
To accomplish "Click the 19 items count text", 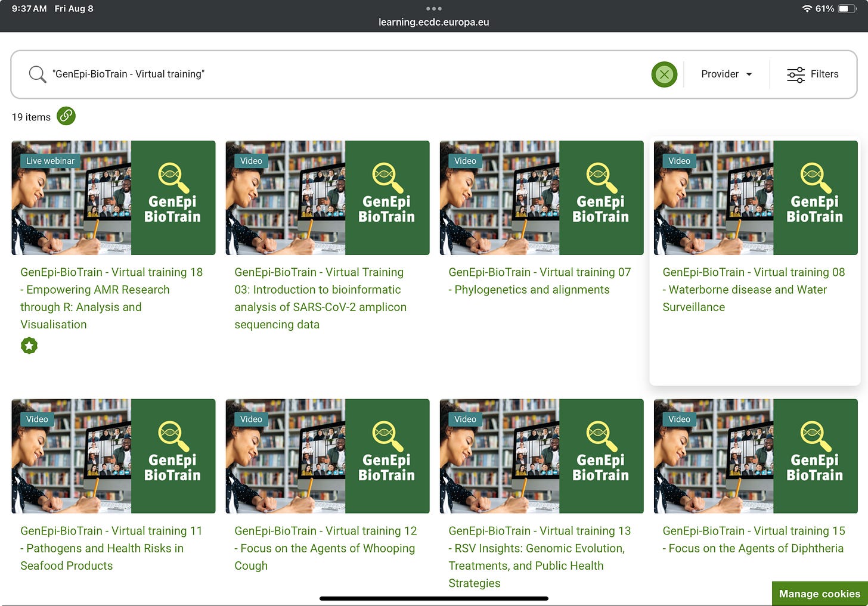I will [31, 117].
